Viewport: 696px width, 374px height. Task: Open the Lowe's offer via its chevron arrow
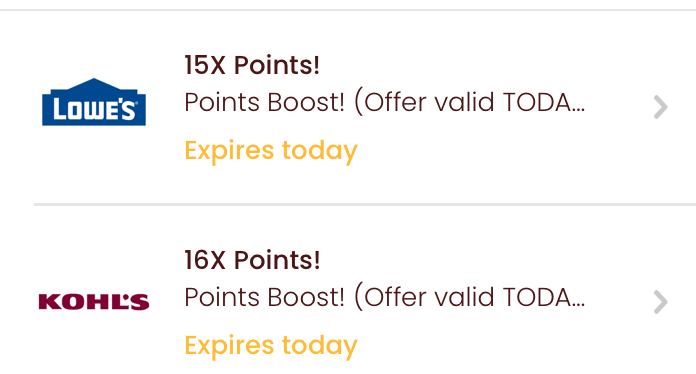(x=660, y=107)
